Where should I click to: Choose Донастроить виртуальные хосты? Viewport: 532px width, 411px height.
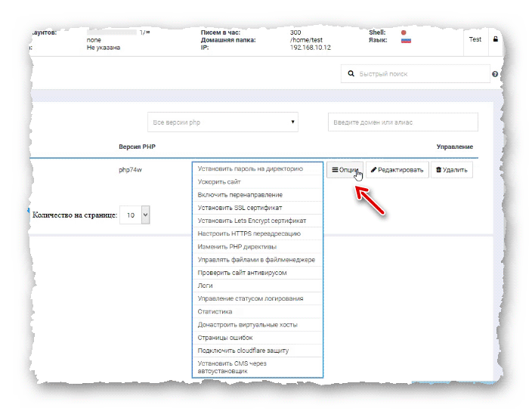(257, 325)
